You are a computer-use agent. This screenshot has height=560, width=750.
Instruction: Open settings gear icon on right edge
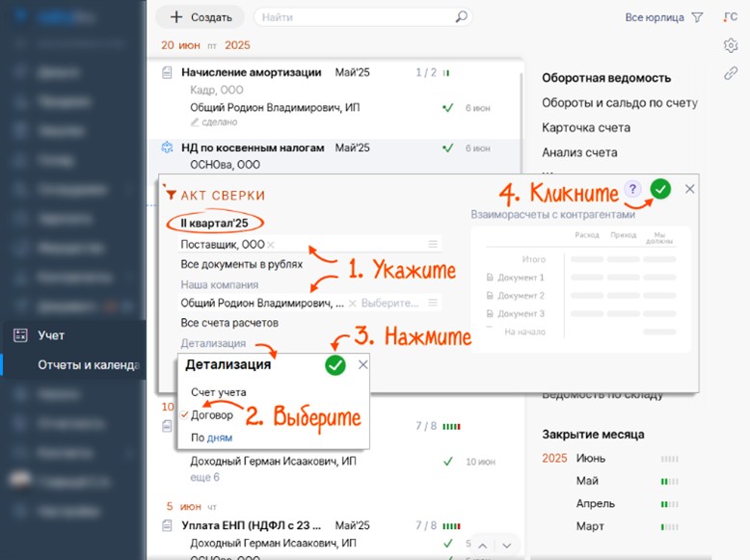click(730, 45)
